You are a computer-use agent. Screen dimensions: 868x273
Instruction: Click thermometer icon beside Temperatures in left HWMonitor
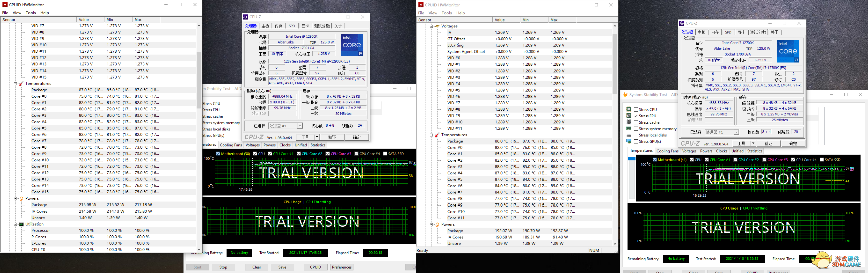[x=21, y=84]
